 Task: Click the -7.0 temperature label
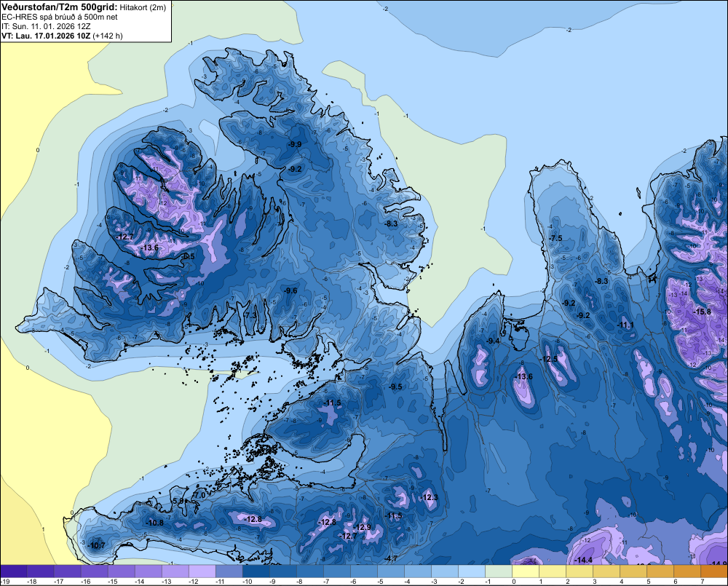tap(199, 496)
